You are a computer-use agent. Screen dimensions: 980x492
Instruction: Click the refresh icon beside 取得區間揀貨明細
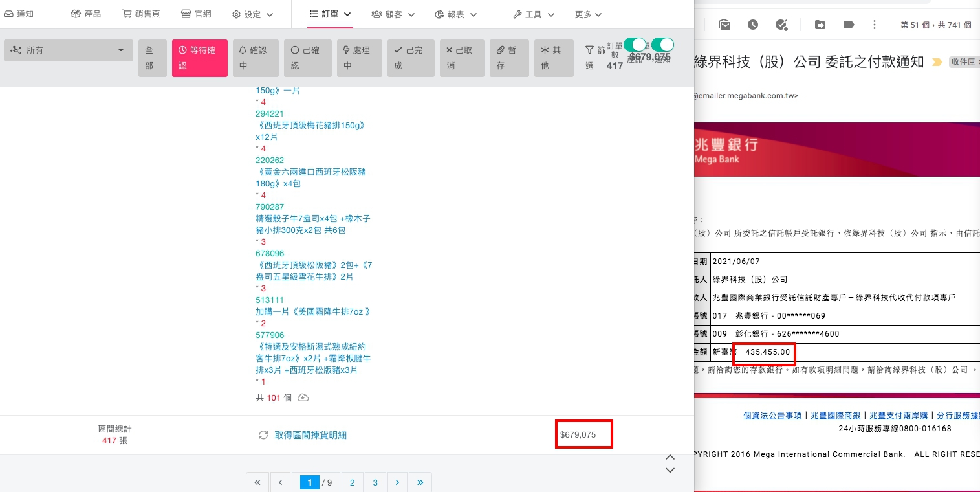tap(263, 435)
